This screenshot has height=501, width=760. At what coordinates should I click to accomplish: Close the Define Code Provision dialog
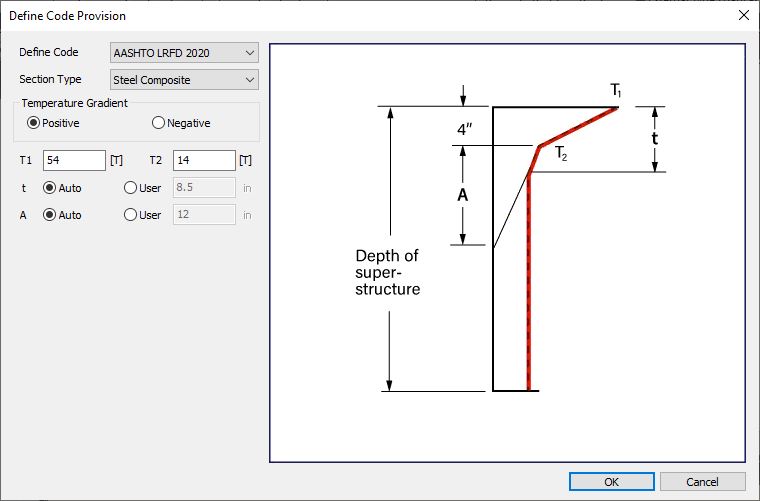click(742, 16)
